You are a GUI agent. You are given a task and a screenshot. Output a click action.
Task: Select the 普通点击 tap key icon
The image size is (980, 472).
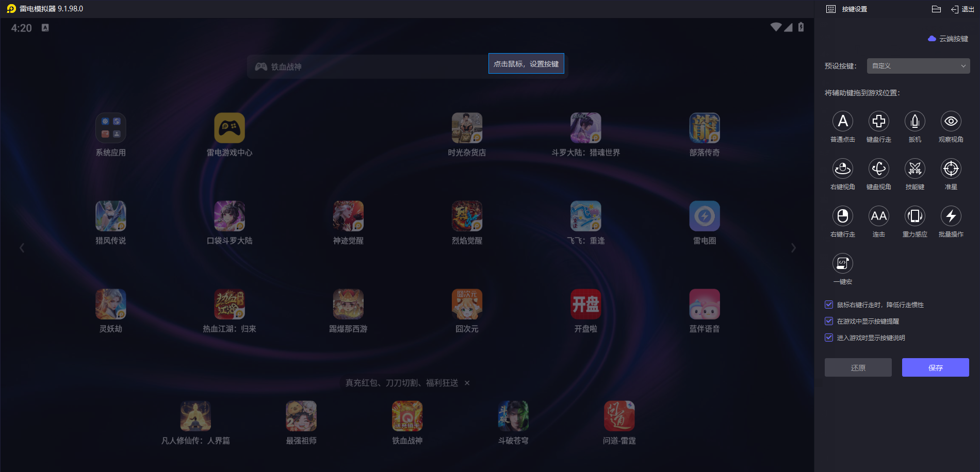coord(842,121)
